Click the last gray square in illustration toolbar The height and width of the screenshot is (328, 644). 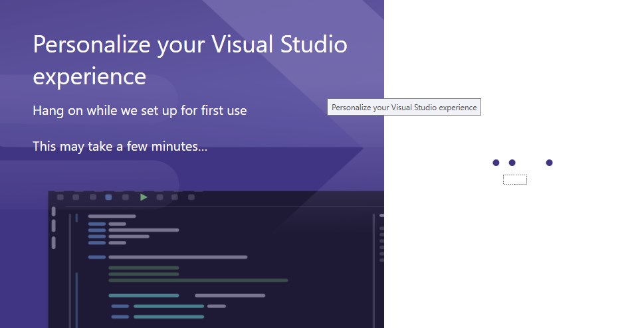tap(191, 197)
